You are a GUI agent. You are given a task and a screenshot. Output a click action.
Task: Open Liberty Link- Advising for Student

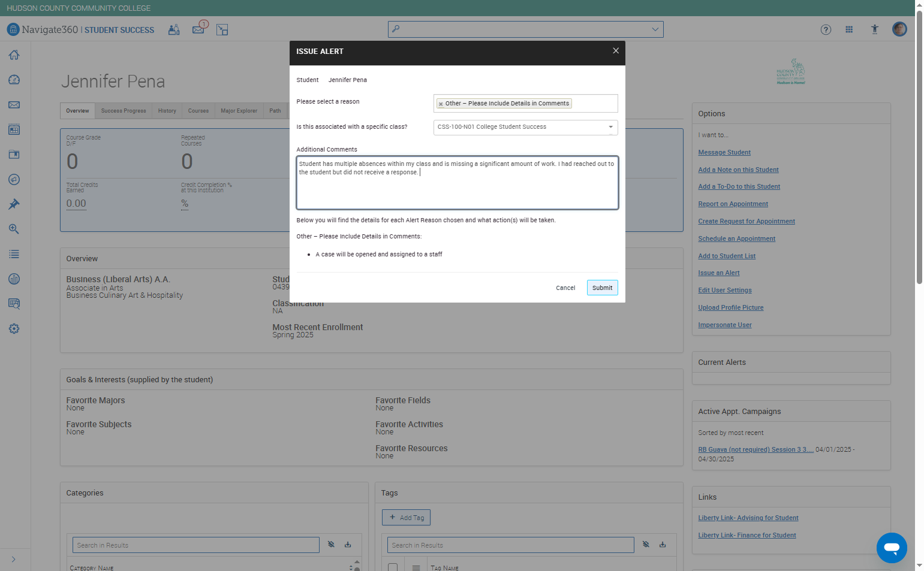(748, 518)
